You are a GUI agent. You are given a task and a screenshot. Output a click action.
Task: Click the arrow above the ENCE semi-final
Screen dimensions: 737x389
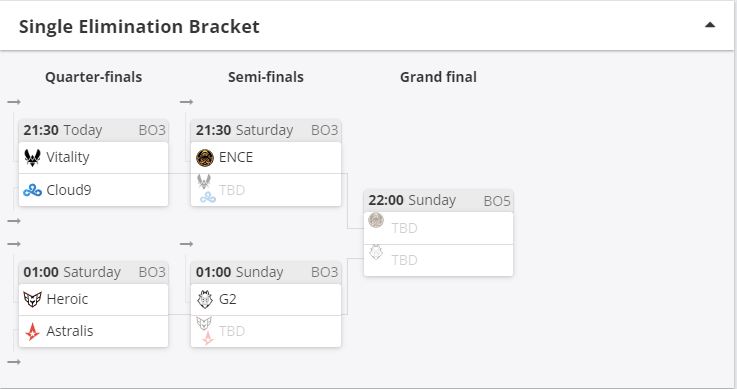pos(187,102)
